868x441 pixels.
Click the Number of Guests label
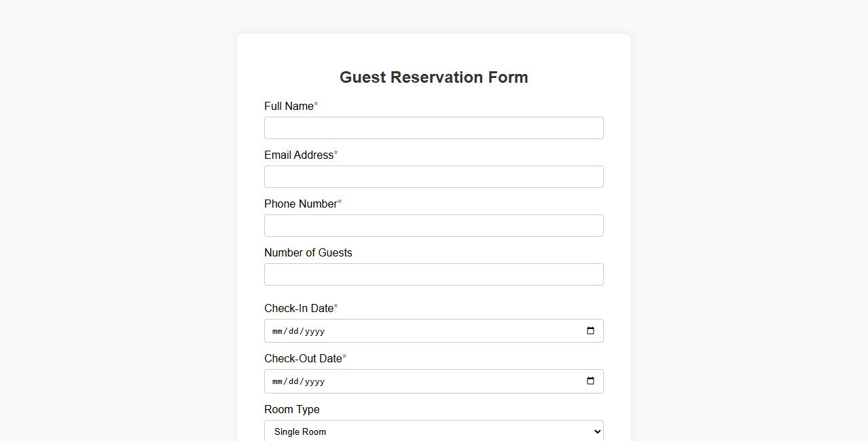point(308,252)
